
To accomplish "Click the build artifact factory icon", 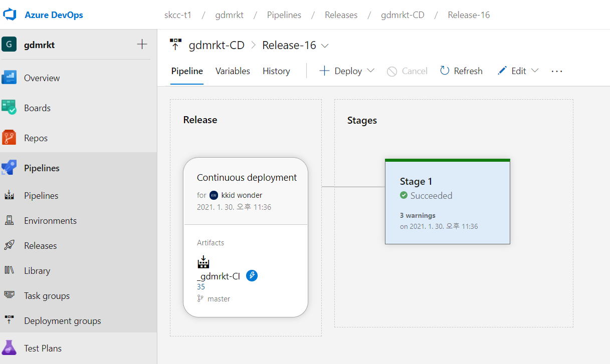I will point(203,262).
